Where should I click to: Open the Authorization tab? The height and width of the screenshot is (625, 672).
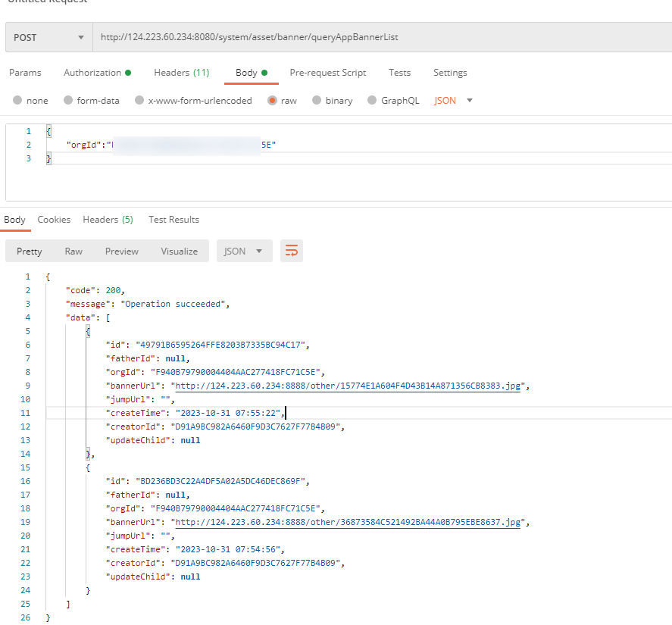[x=96, y=73]
